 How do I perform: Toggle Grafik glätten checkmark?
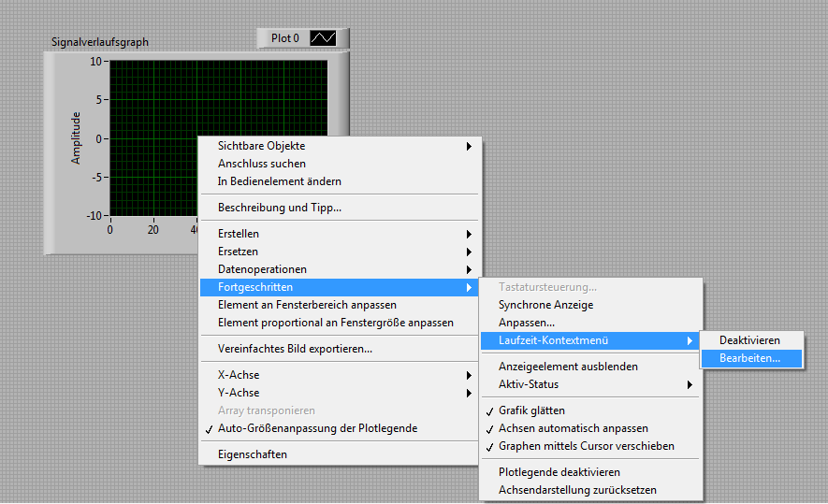(590, 410)
